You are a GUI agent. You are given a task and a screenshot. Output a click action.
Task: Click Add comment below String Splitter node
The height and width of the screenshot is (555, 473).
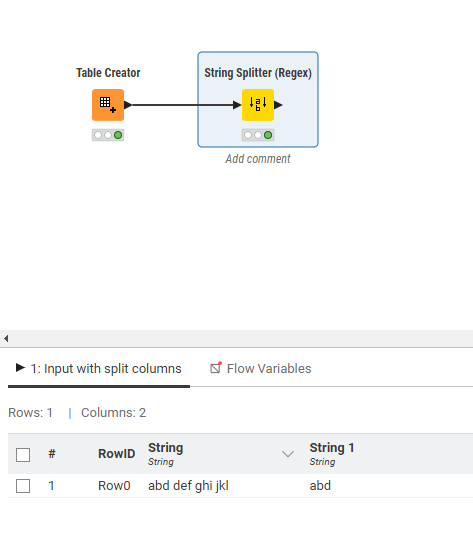click(258, 159)
